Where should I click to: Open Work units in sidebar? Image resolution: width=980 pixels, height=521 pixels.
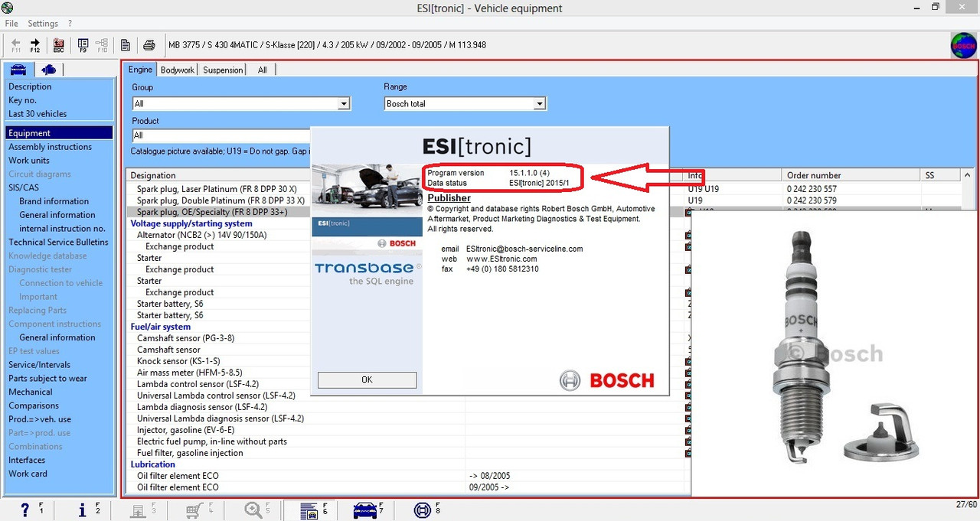pos(29,161)
